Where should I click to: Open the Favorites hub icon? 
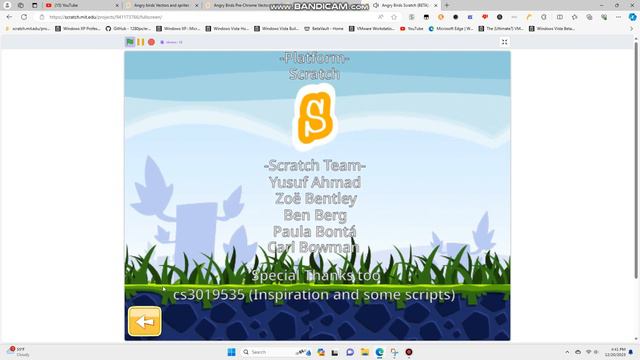tap(575, 17)
